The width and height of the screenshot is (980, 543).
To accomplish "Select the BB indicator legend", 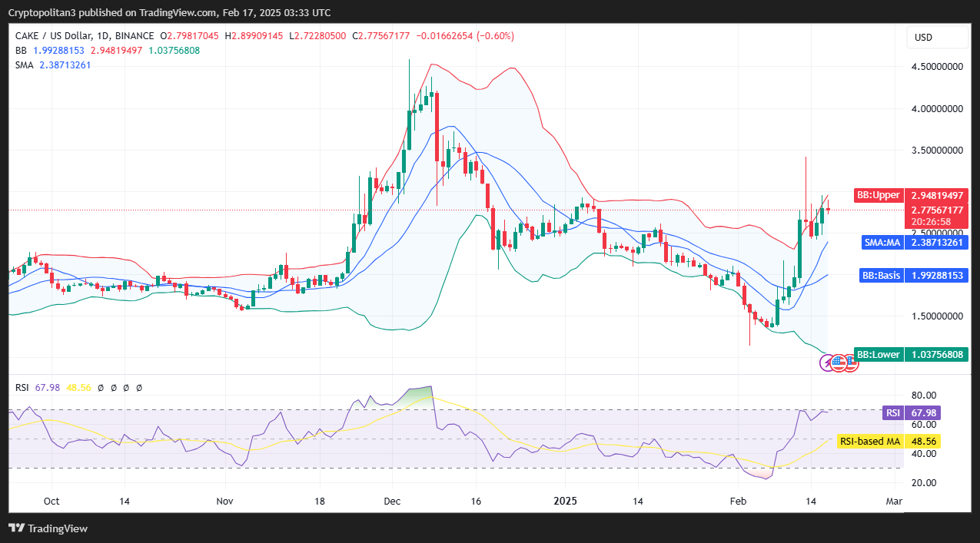I will [108, 50].
